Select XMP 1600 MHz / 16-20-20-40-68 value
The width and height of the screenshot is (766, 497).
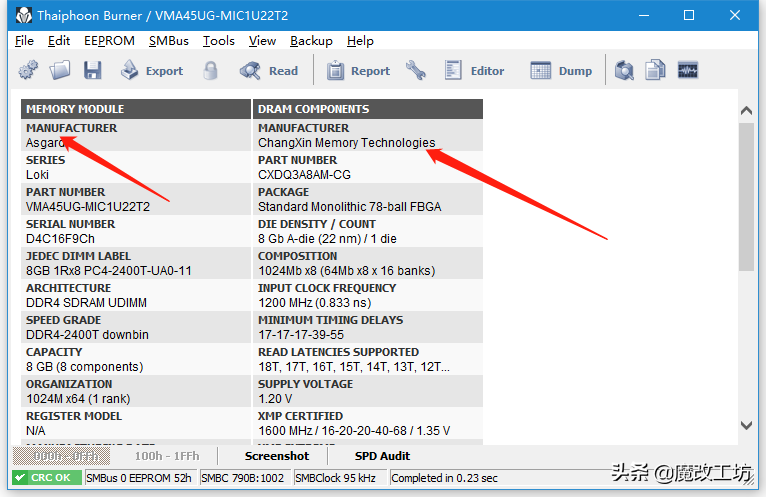click(354, 431)
